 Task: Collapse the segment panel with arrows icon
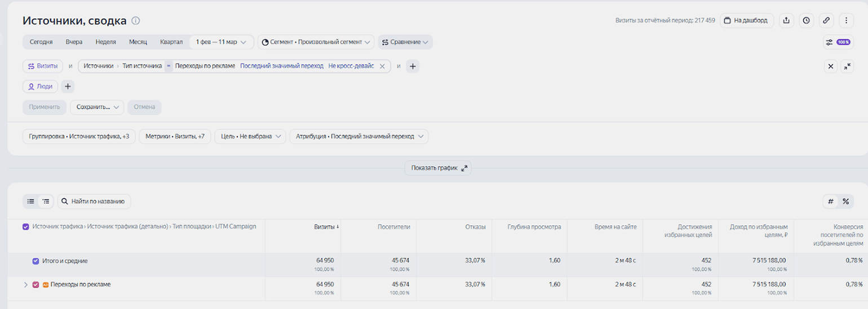tap(847, 66)
